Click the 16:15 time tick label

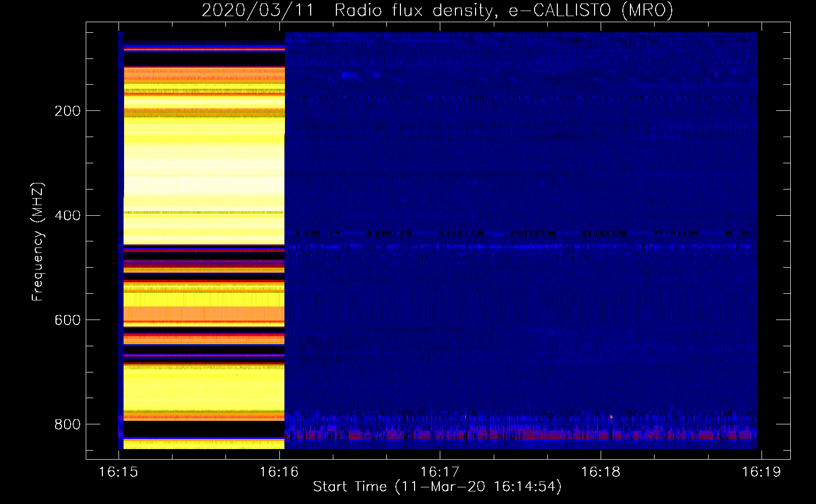119,472
